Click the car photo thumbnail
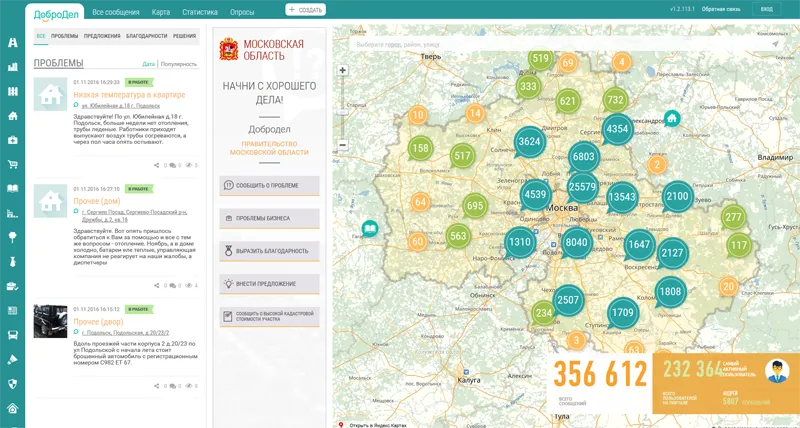This screenshot has width=800, height=428. [51, 321]
